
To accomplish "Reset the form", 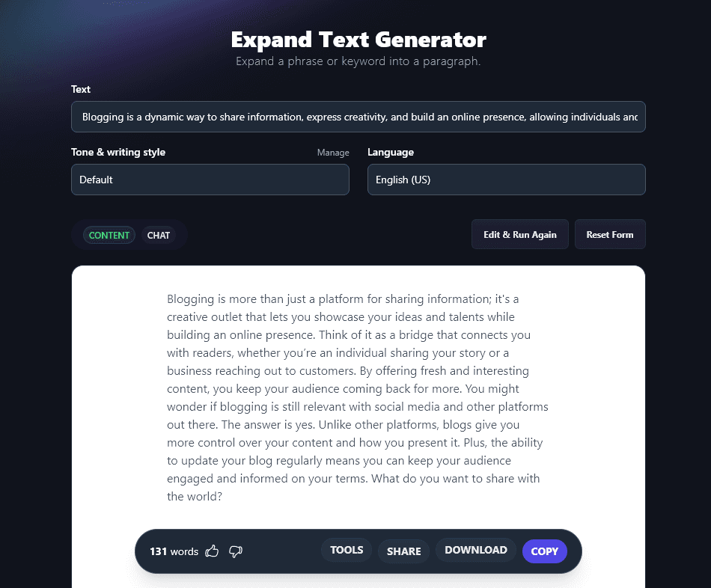I will click(x=610, y=233).
